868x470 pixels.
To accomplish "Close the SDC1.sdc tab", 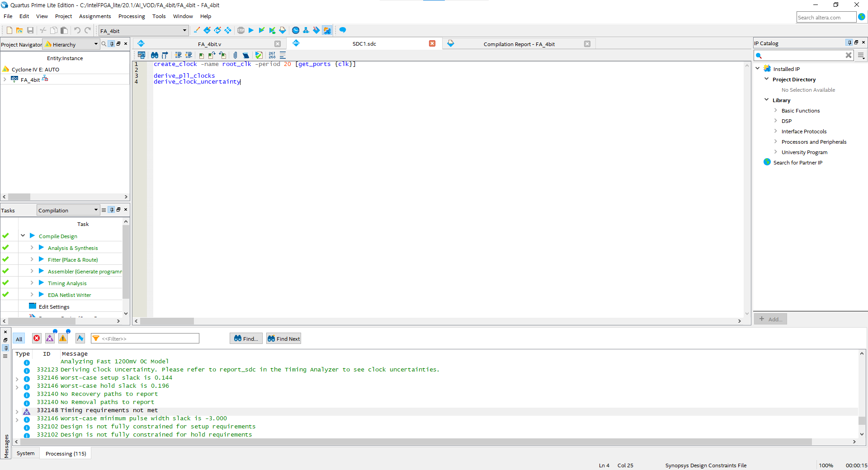I will pyautogui.click(x=432, y=44).
